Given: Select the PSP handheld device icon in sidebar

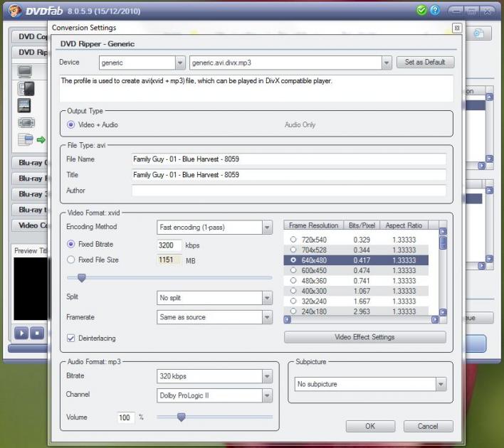Looking at the screenshot, I should [x=26, y=123].
